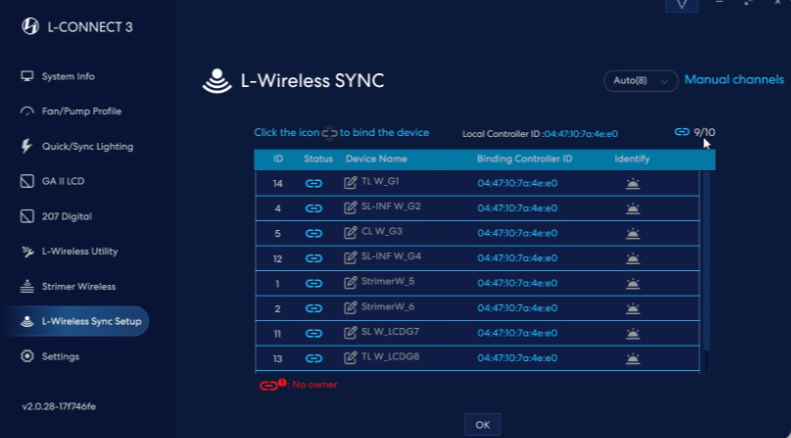Edit the TL W_LCDG8 device name
The height and width of the screenshot is (438, 791).
(350, 358)
